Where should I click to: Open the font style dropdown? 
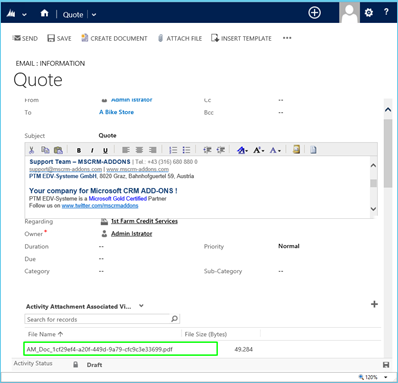coord(242,150)
